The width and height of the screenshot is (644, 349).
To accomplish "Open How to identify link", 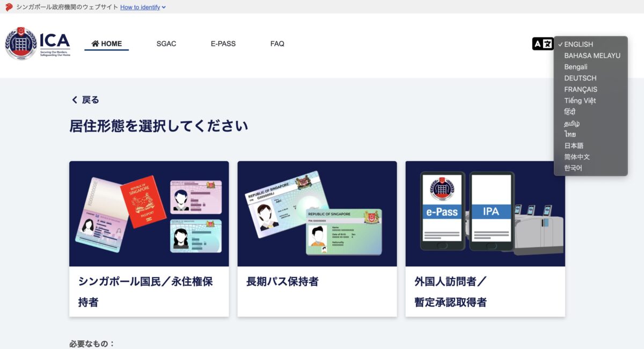I will point(140,7).
